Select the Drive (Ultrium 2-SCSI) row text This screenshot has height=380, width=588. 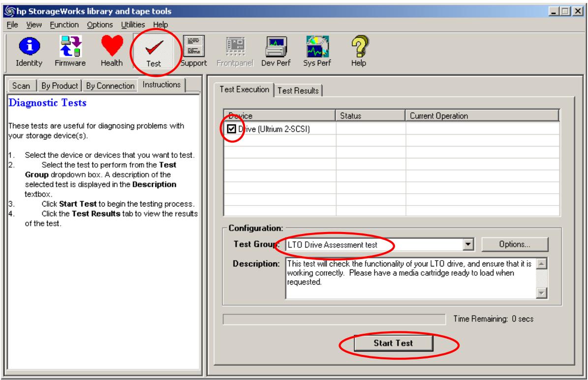tap(274, 129)
